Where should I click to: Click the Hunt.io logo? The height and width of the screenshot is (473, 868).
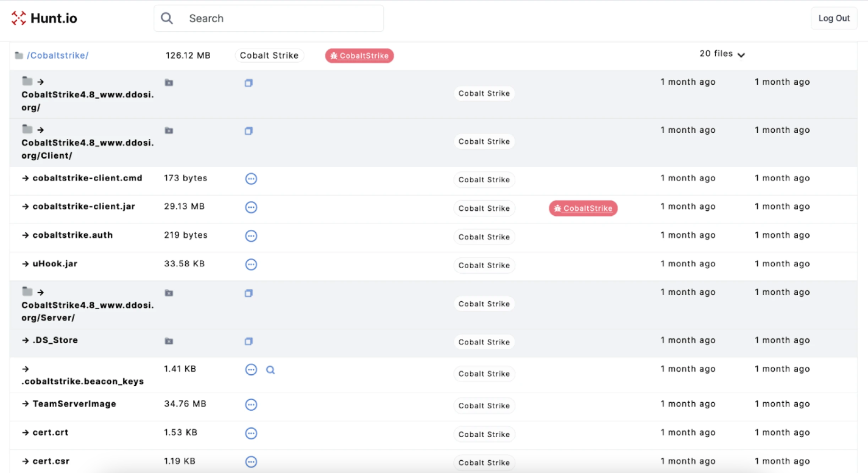tap(44, 18)
